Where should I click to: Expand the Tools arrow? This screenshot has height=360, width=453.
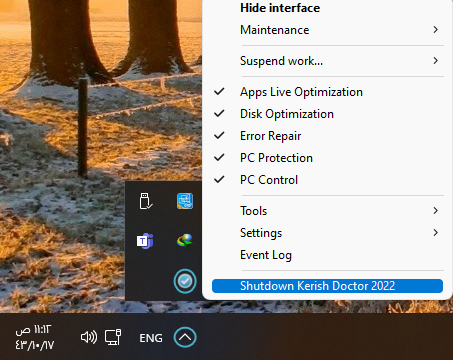pos(435,210)
